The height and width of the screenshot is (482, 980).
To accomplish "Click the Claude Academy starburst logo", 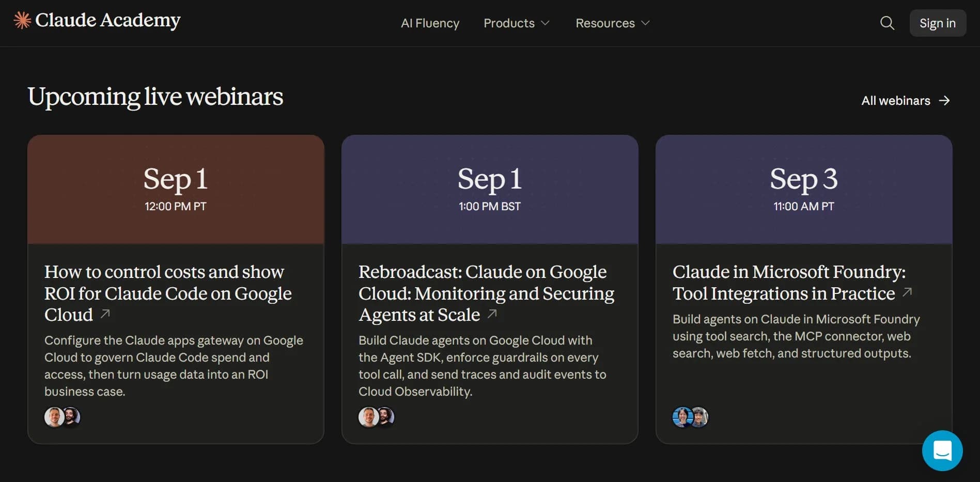I will tap(22, 20).
